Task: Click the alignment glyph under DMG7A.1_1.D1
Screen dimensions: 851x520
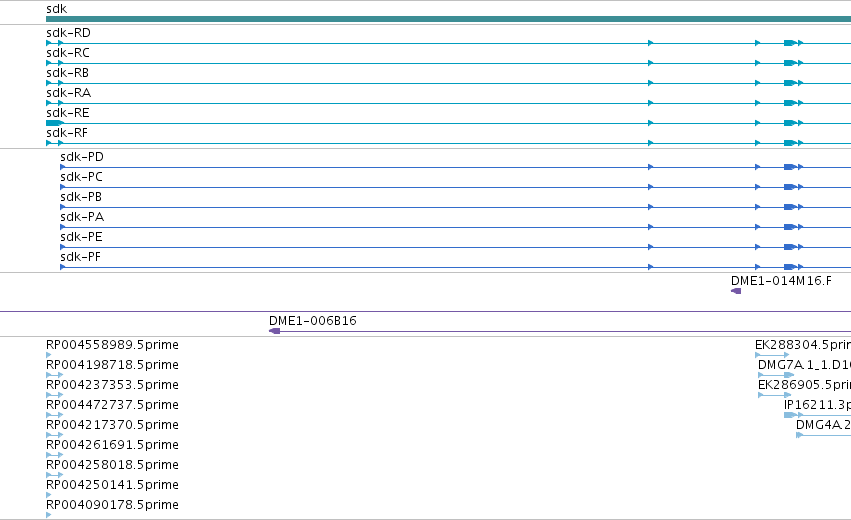Action: click(x=776, y=375)
